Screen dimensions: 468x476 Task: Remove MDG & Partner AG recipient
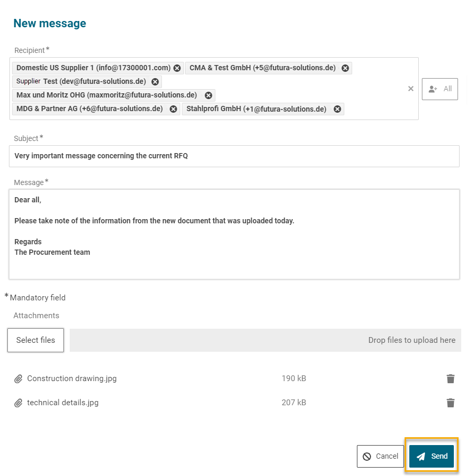click(x=173, y=109)
